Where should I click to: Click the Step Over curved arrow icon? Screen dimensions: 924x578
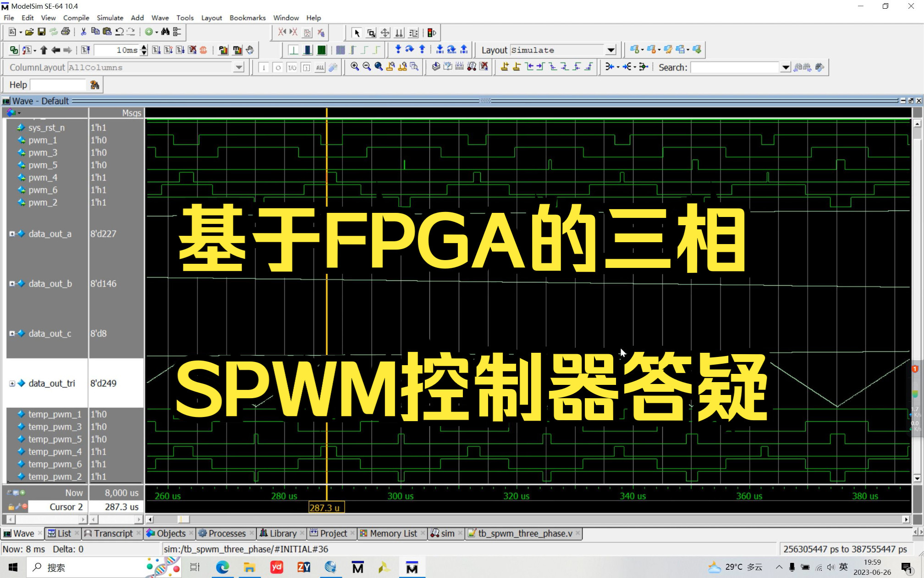[x=410, y=50]
